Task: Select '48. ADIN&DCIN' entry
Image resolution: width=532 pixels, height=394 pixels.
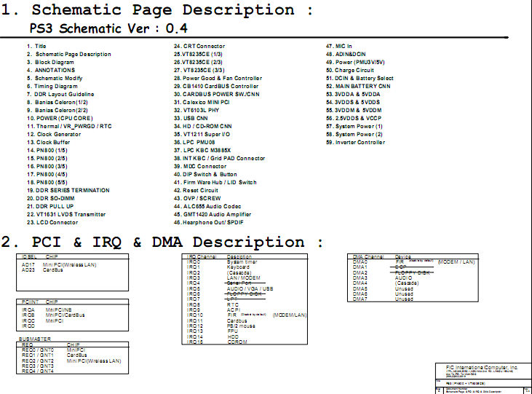Action: (x=346, y=55)
